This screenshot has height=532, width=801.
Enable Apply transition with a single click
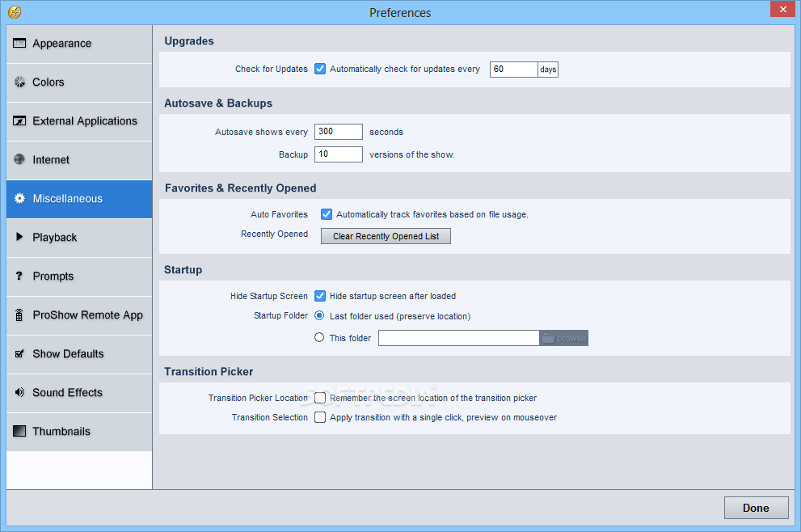tap(320, 417)
